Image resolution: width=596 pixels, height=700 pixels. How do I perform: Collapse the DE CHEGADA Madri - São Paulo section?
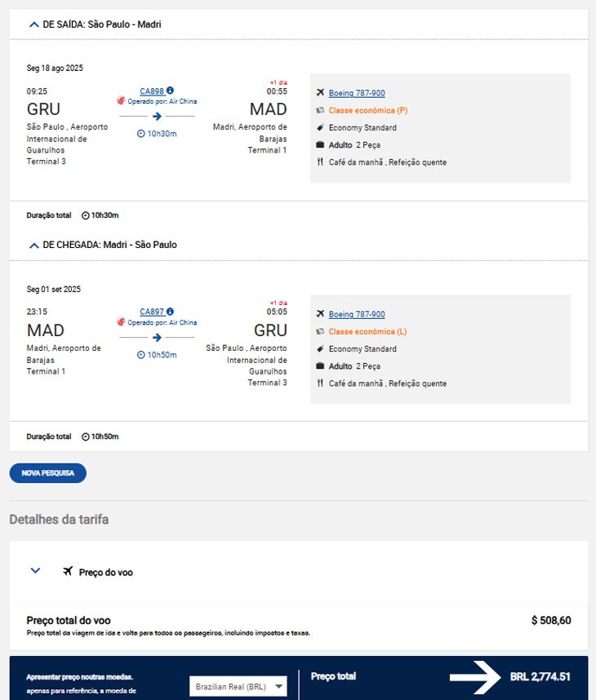point(34,246)
